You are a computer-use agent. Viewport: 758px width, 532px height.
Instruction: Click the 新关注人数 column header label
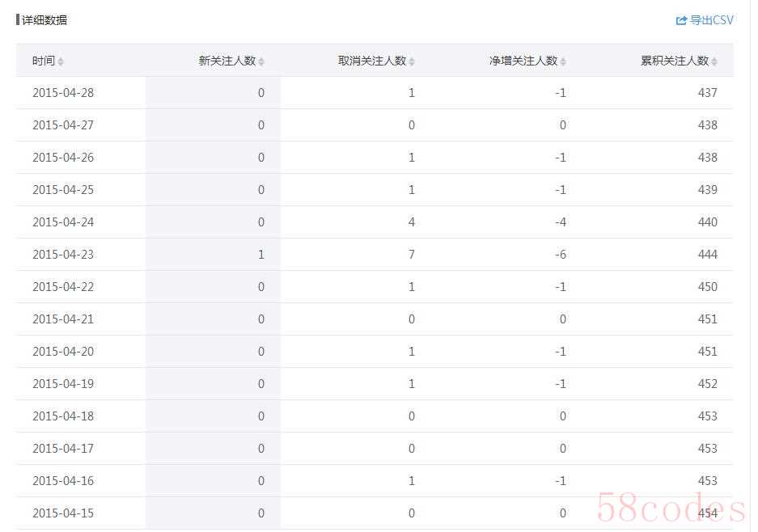[227, 61]
